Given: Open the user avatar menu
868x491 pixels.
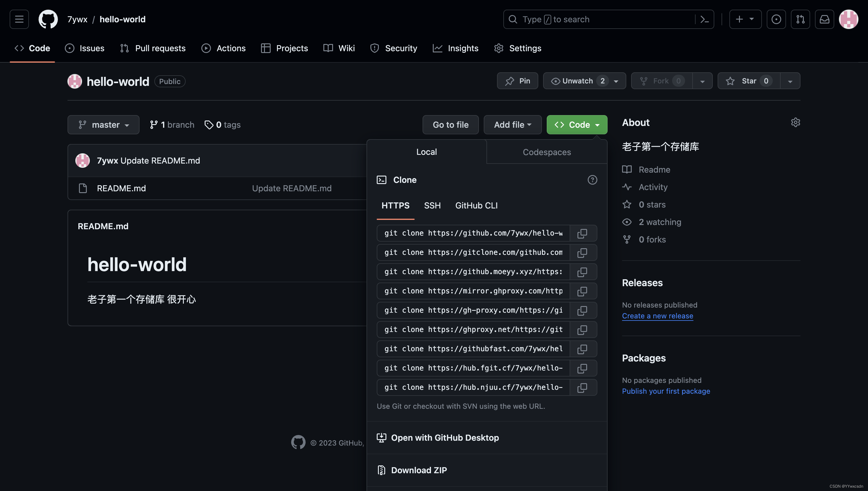Looking at the screenshot, I should tap(848, 19).
